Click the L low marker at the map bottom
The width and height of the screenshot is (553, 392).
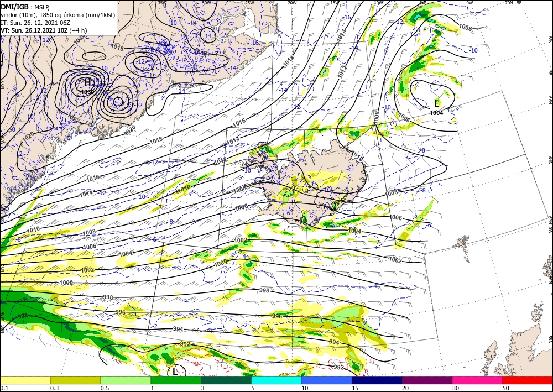[175, 372]
